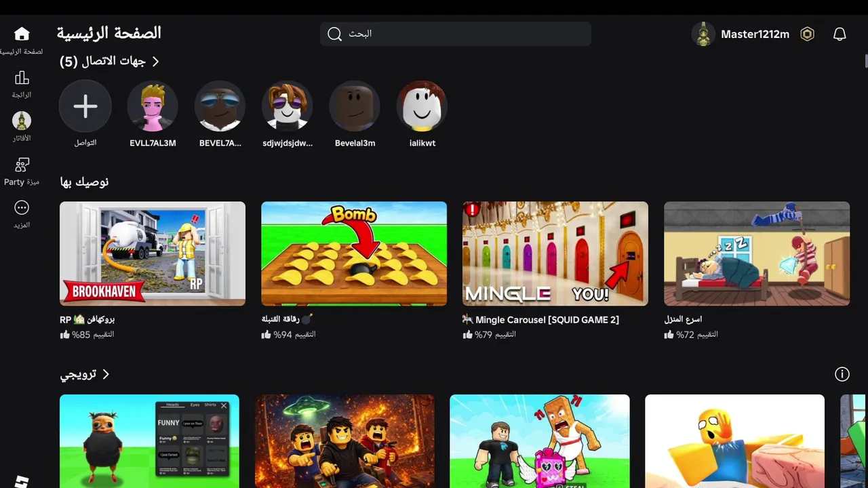
Task: Click the 85% rating under Brookhaven
Action: click(x=87, y=335)
